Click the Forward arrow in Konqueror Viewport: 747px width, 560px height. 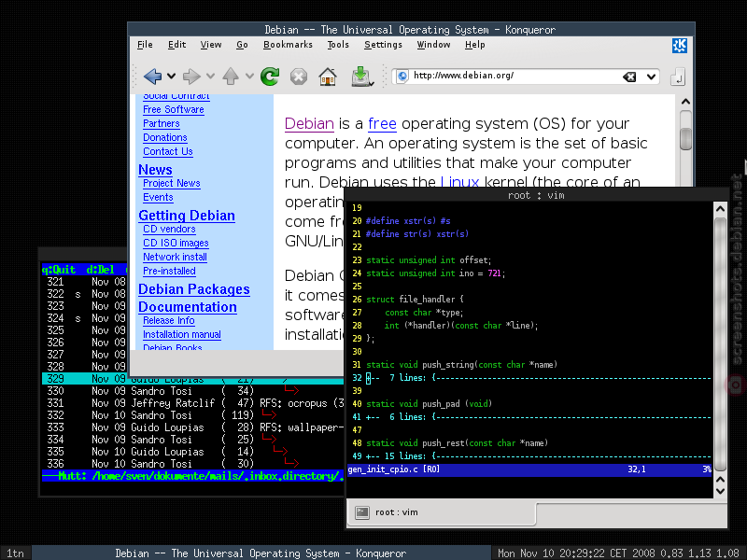[191, 77]
